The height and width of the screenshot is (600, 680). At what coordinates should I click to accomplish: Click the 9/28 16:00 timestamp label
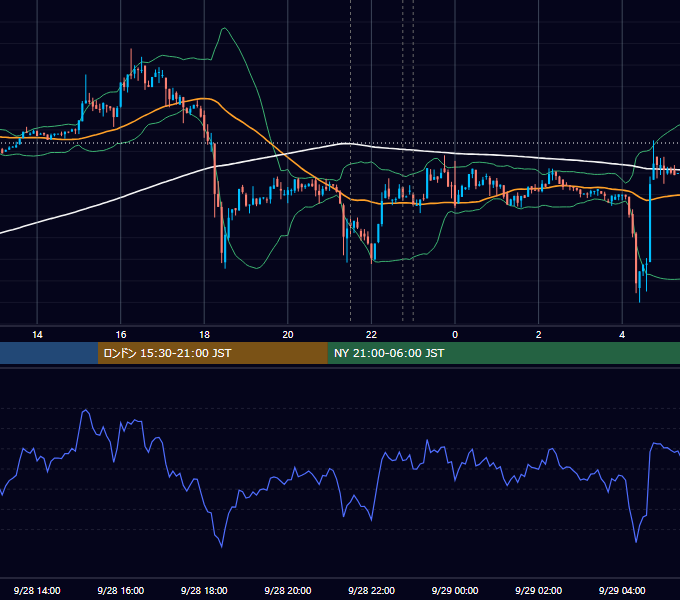121,590
